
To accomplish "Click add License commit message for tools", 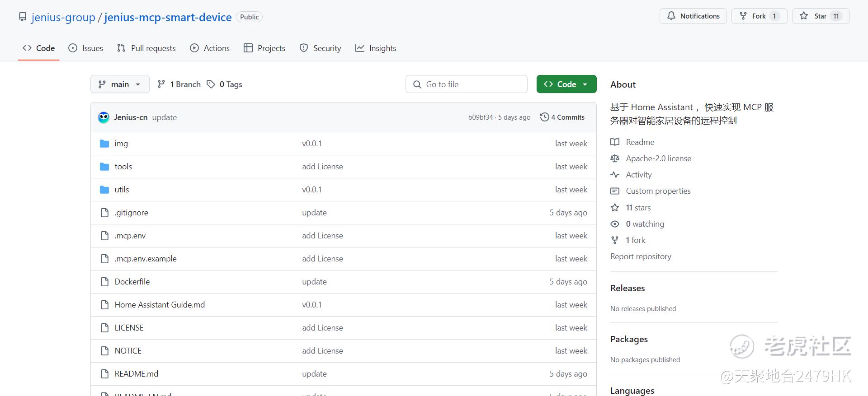I will point(322,167).
